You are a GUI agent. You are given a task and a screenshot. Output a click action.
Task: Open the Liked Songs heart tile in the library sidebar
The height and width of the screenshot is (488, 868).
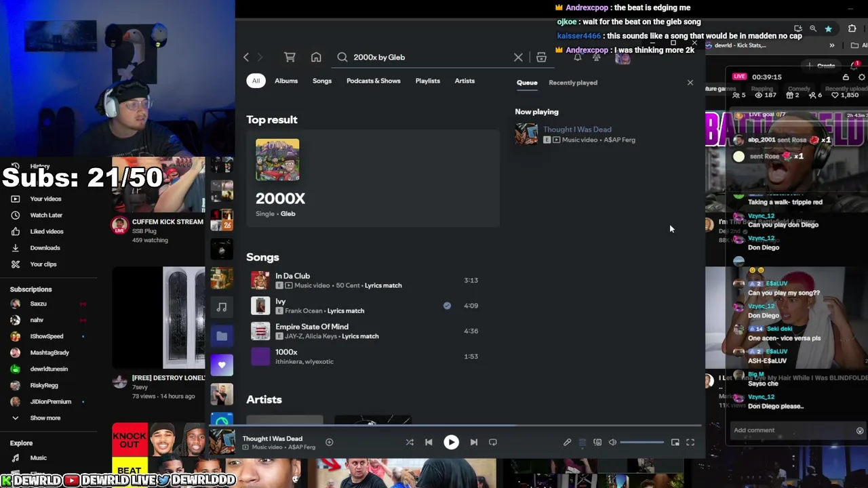click(222, 365)
